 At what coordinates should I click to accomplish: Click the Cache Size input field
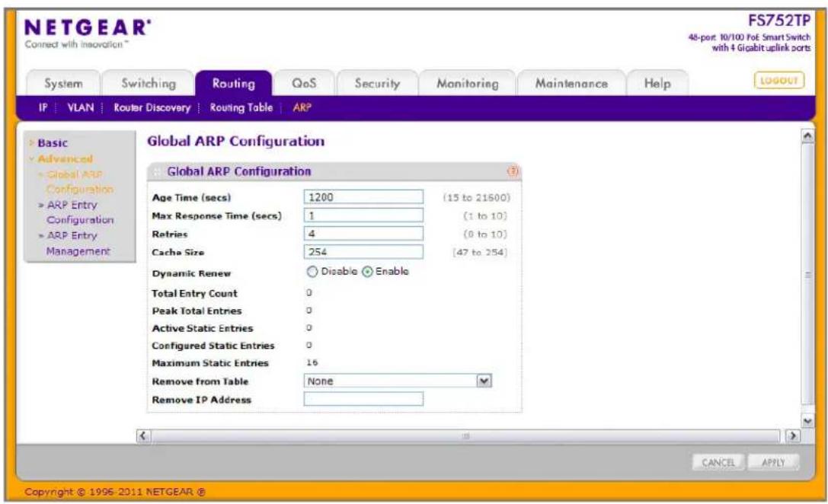tap(363, 252)
